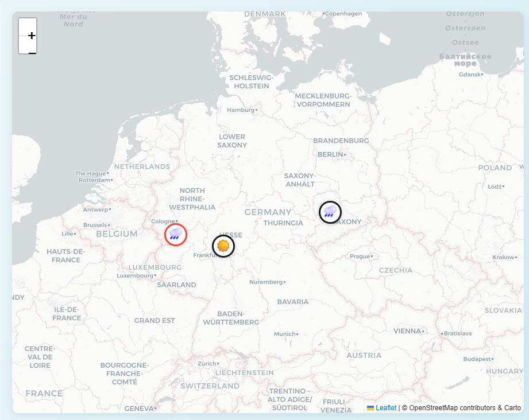The image size is (529, 420).
Task: Click the Luxembourg city label
Action: click(x=135, y=275)
